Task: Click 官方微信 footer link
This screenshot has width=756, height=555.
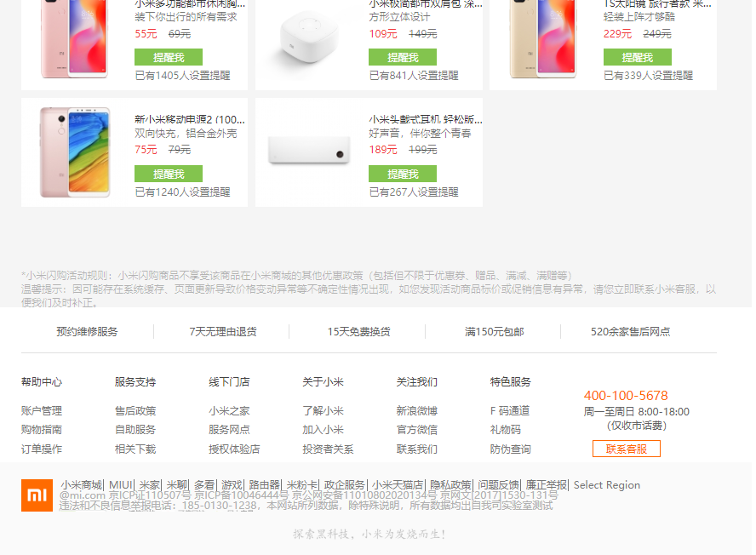Action: tap(416, 430)
